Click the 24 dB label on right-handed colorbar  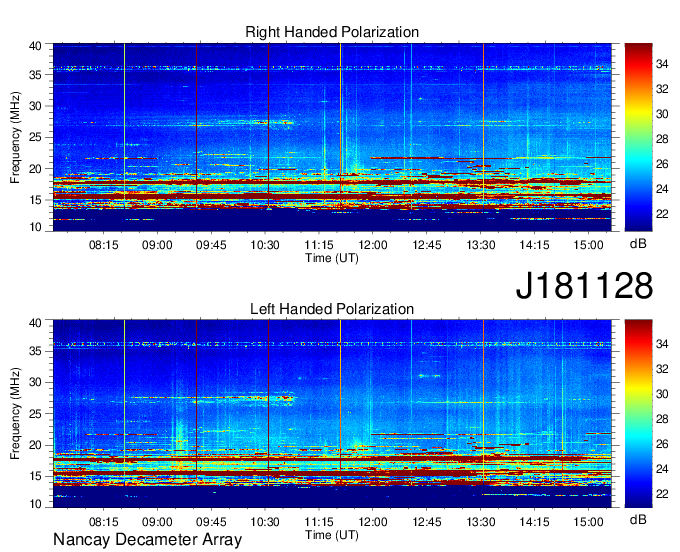coord(662,189)
